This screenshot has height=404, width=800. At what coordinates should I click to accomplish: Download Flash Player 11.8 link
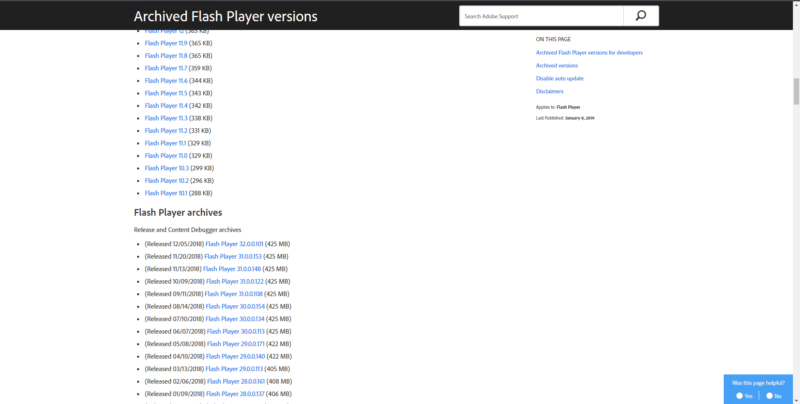point(166,56)
